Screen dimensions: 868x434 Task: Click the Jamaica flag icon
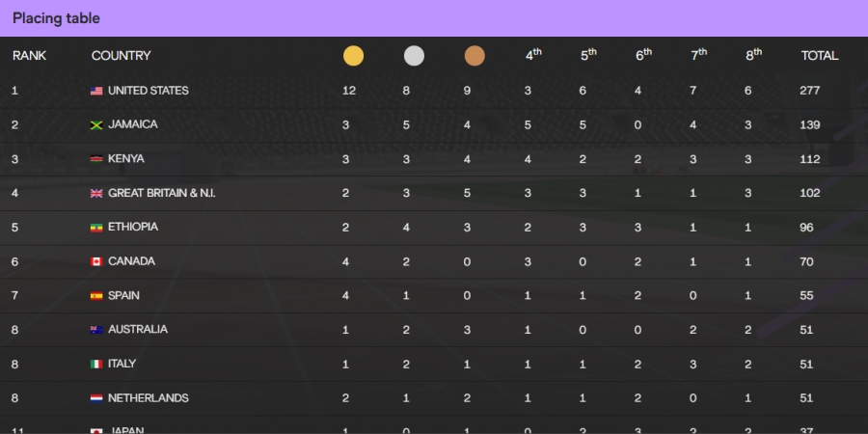point(96,125)
